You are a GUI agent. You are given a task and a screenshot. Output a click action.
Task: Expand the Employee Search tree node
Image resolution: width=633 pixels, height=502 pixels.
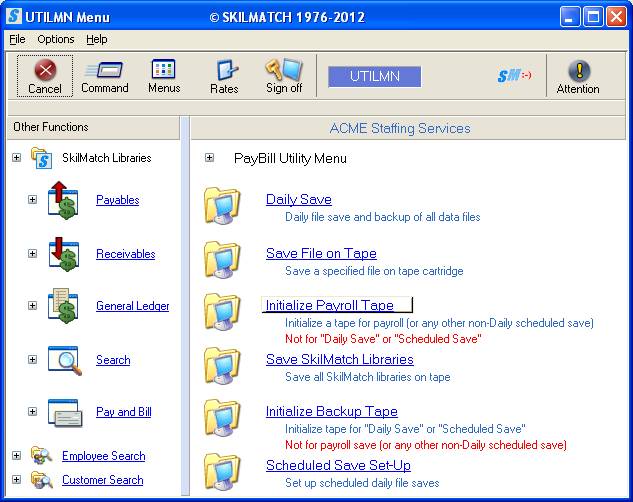click(x=16, y=455)
